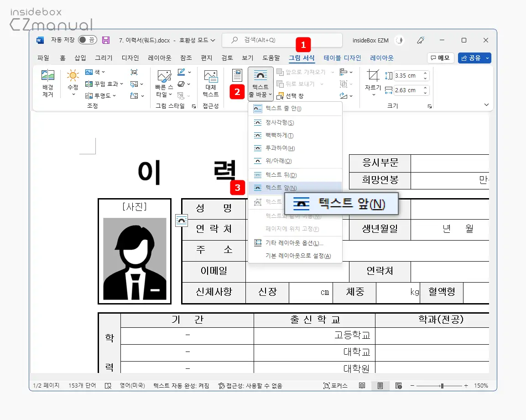Click the Quick Styles (빠른 스타일) picture icon
Image resolution: width=526 pixels, height=420 pixels.
(x=164, y=76)
